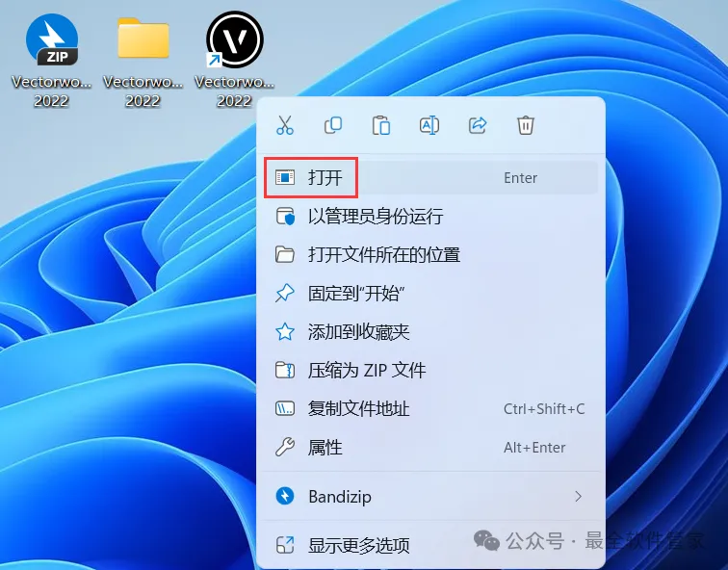Click the path icon beside 复制文件地址
Screen dimensions: 728x570
click(x=285, y=409)
